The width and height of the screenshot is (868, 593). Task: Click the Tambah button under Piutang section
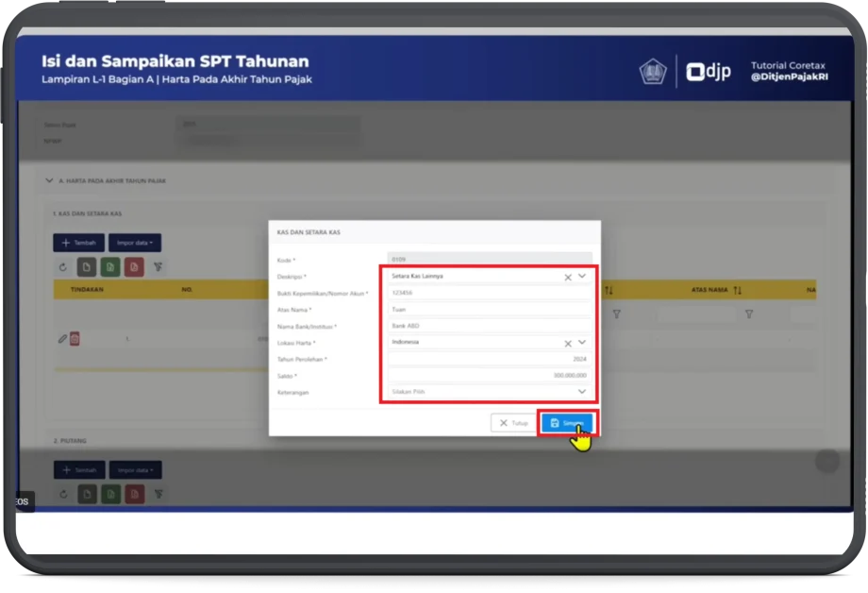click(78, 469)
